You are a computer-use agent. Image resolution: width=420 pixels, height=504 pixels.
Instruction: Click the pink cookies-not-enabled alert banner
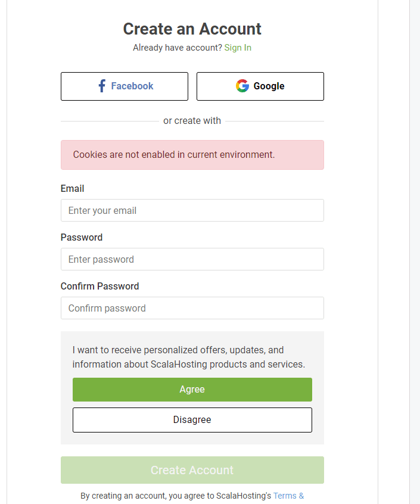click(x=192, y=155)
